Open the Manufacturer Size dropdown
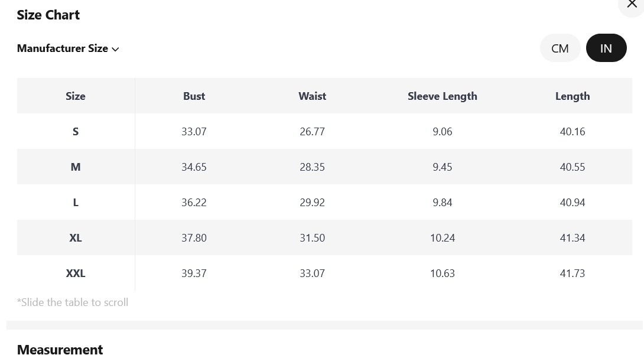 coord(68,48)
